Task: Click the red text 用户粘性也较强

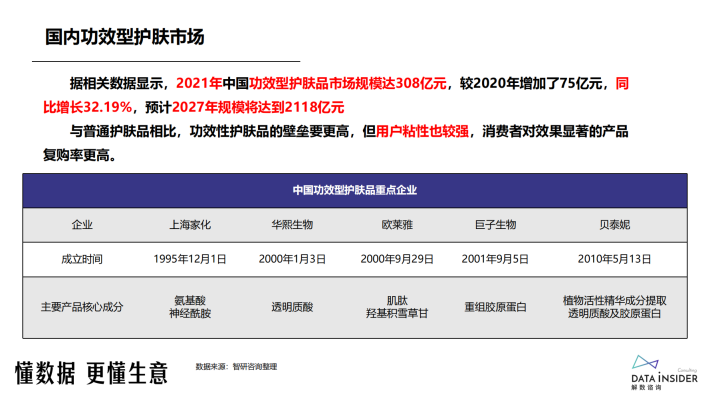Action: pos(422,132)
